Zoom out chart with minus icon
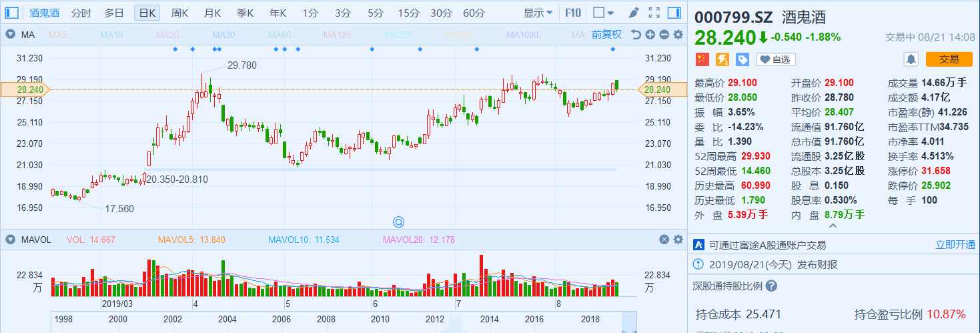The width and height of the screenshot is (980, 333). [664, 35]
